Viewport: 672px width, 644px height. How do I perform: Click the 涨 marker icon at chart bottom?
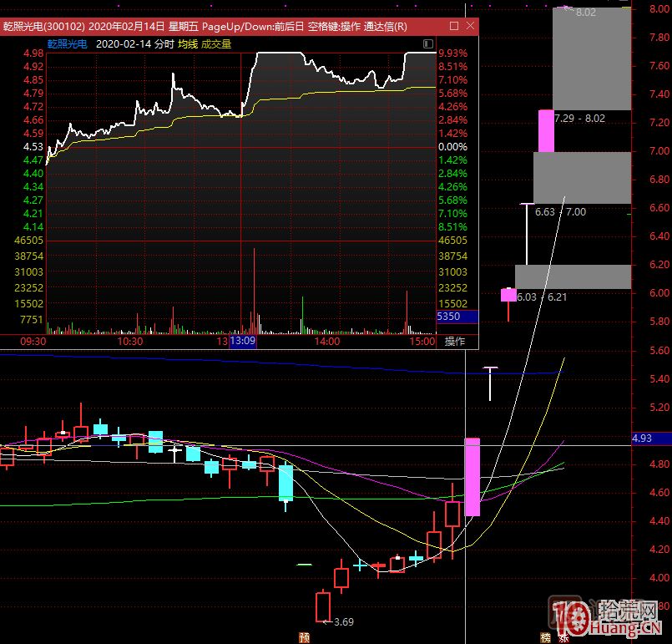tap(564, 637)
